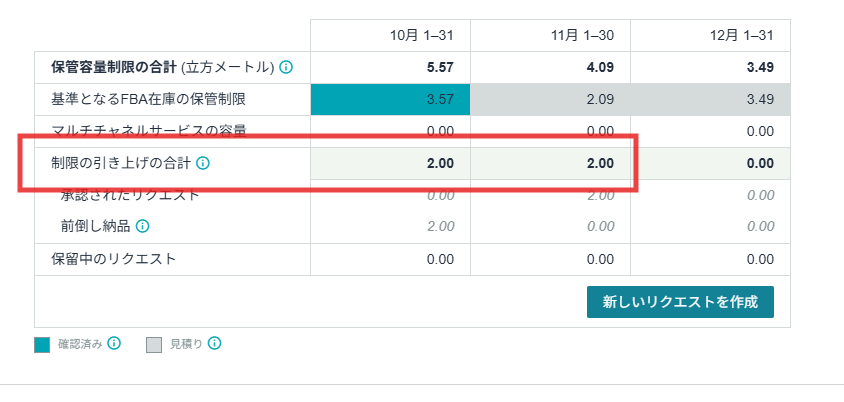The height and width of the screenshot is (402, 844).
Task: Click info icon beside 前倒し納品
Action: point(143,226)
